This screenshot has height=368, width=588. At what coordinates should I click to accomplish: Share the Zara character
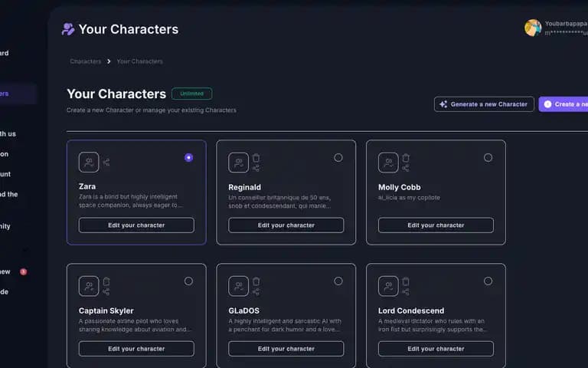(106, 163)
